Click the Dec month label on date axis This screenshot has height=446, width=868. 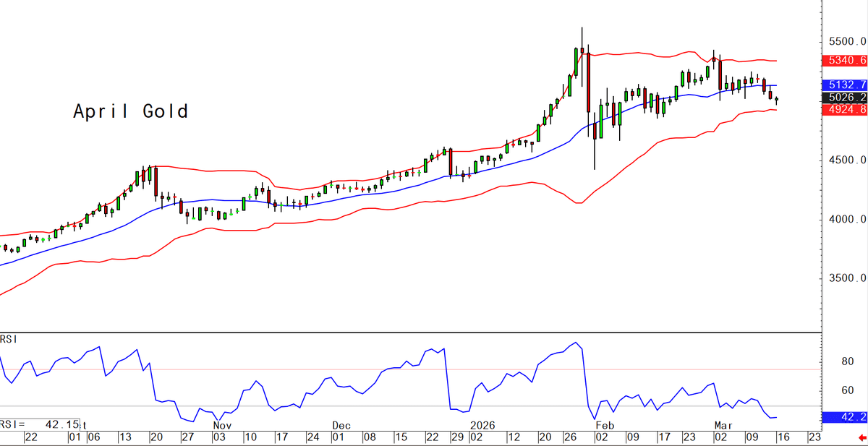pyautogui.click(x=341, y=426)
